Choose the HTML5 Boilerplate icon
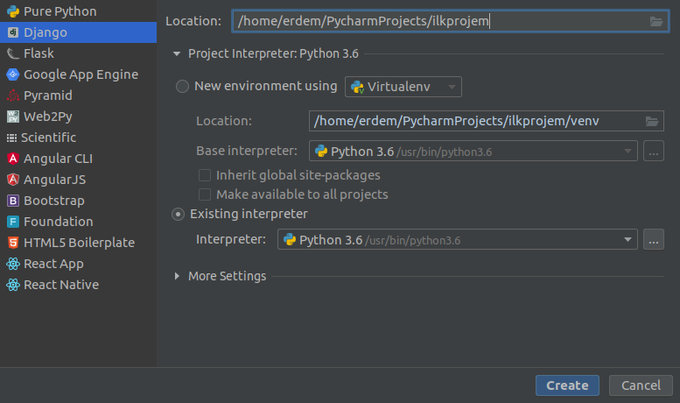680x403 pixels. click(x=13, y=242)
